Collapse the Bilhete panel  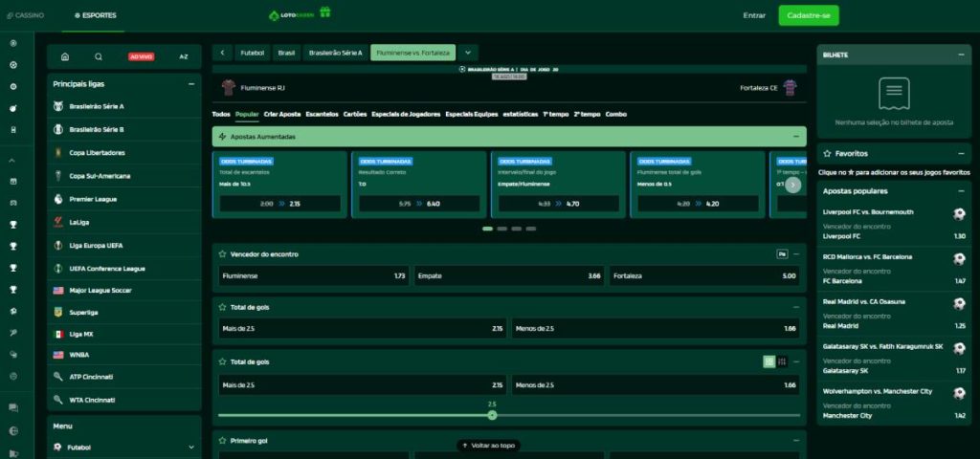coord(961,55)
